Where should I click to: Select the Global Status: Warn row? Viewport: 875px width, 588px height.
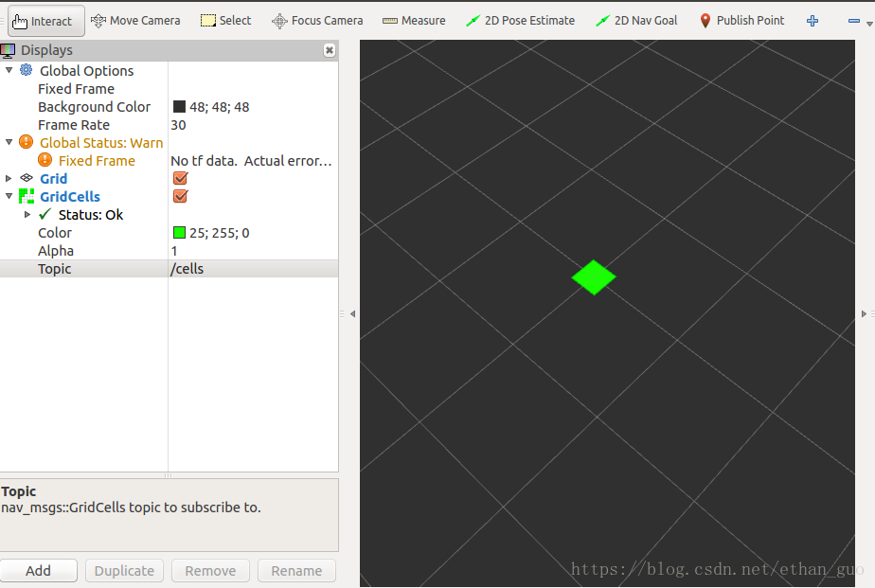(x=170, y=143)
